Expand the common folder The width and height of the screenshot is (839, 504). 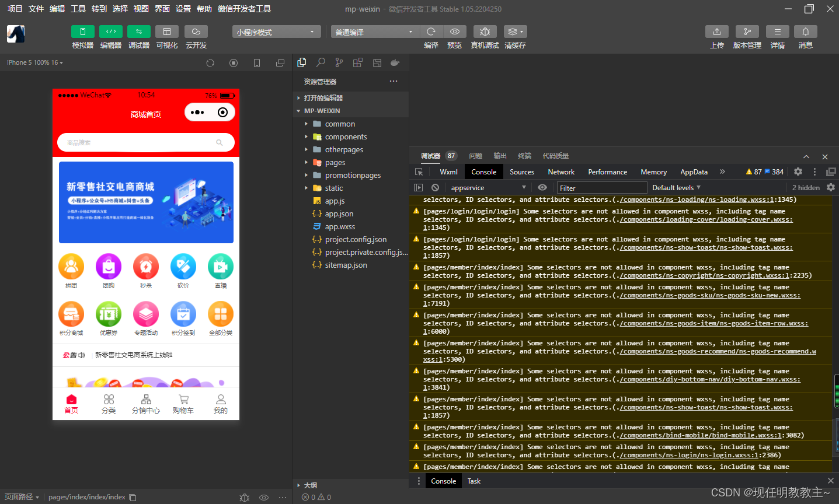350,124
